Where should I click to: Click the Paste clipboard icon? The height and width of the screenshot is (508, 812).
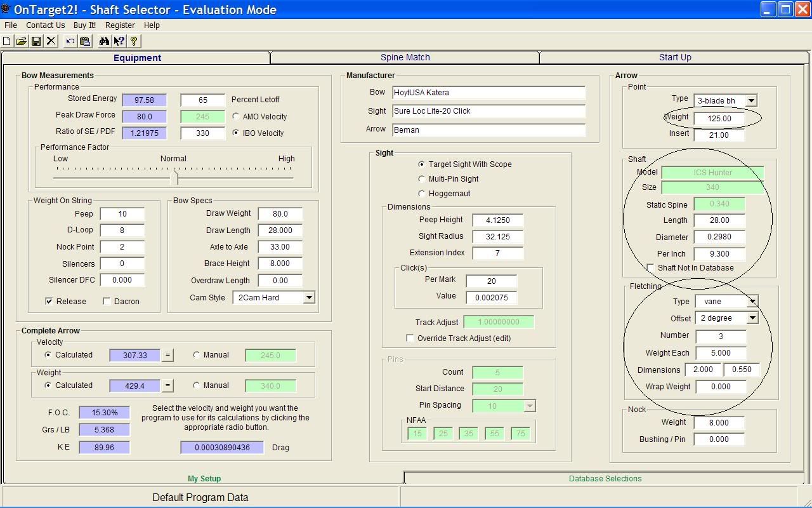(x=85, y=41)
